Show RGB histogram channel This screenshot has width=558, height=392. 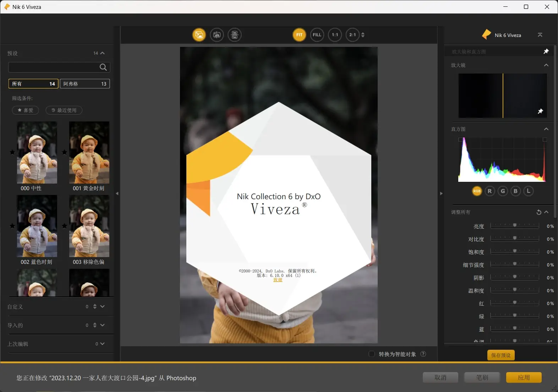click(477, 191)
